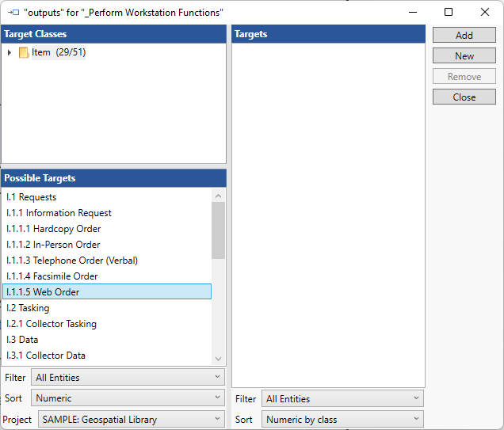Open the Targets Sort Numeric by class dropdown
Viewport: 504px width, 430px height.
[342, 420]
